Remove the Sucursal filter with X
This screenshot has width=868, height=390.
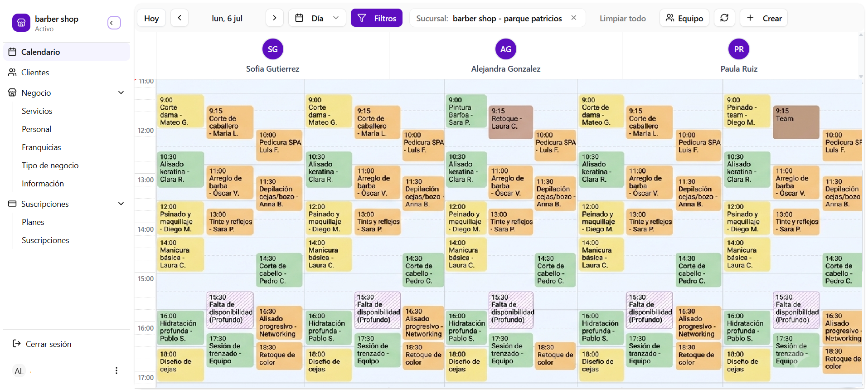pos(574,18)
